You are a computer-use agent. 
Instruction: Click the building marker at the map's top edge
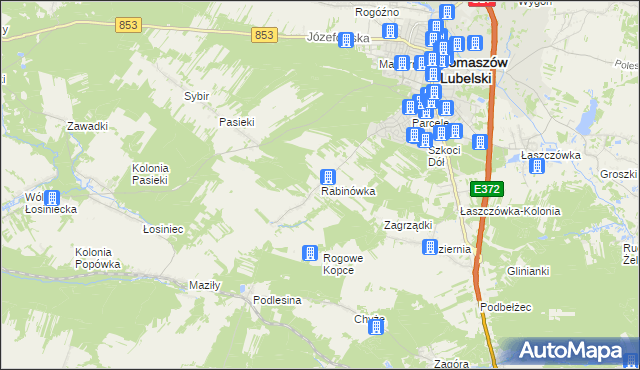pos(447,12)
